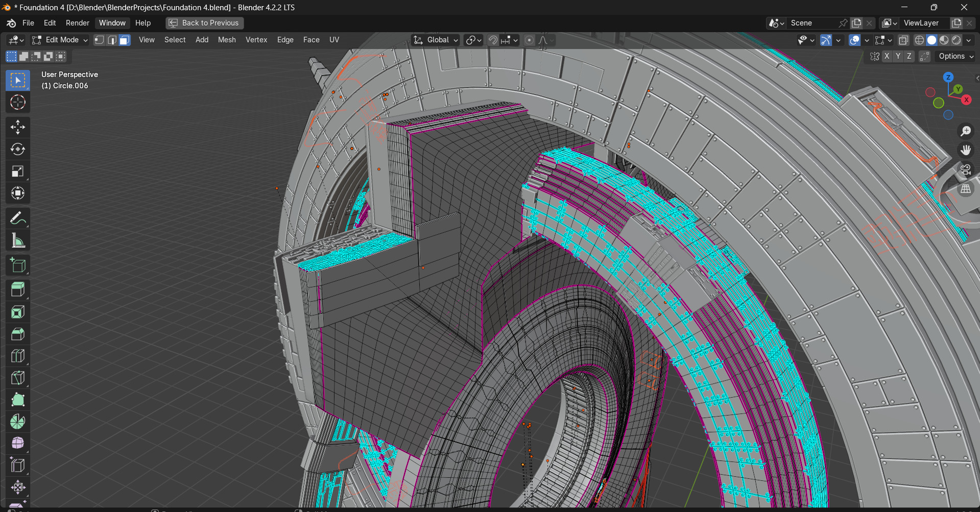Pick the Scale tool

[x=18, y=171]
